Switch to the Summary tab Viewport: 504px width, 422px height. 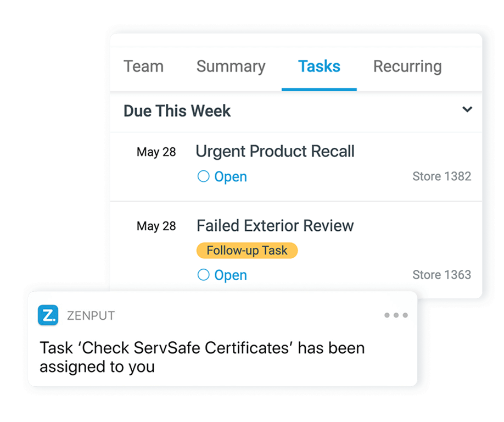(231, 66)
